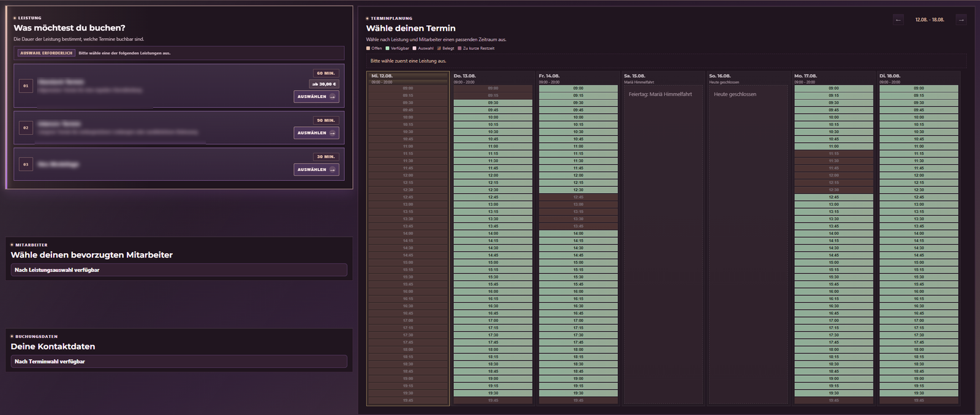Pick the 09:30 slot on Do. 13.08.
The height and width of the screenshot is (415, 980).
[x=493, y=103]
